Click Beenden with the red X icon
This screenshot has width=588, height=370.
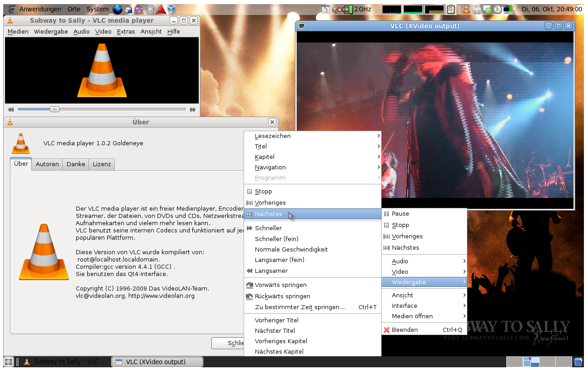[x=404, y=330]
